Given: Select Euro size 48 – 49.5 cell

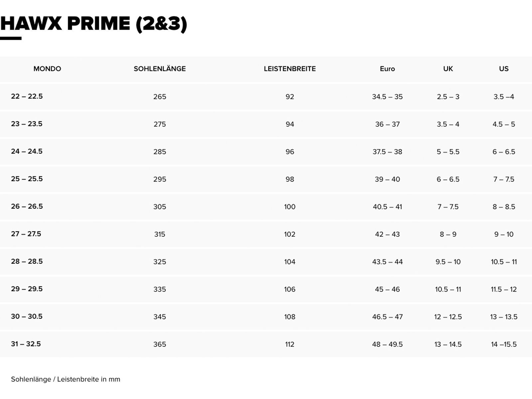Looking at the screenshot, I should click(x=387, y=344).
